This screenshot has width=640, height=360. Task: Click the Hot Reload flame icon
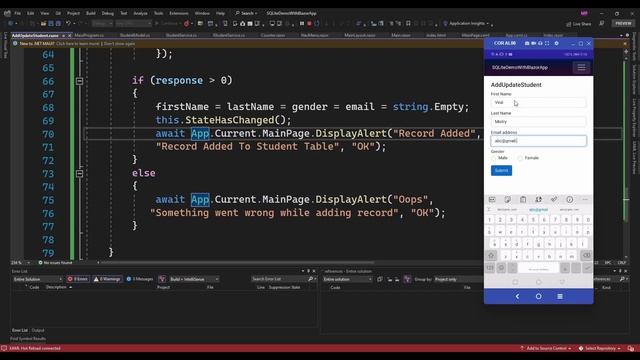187,24
